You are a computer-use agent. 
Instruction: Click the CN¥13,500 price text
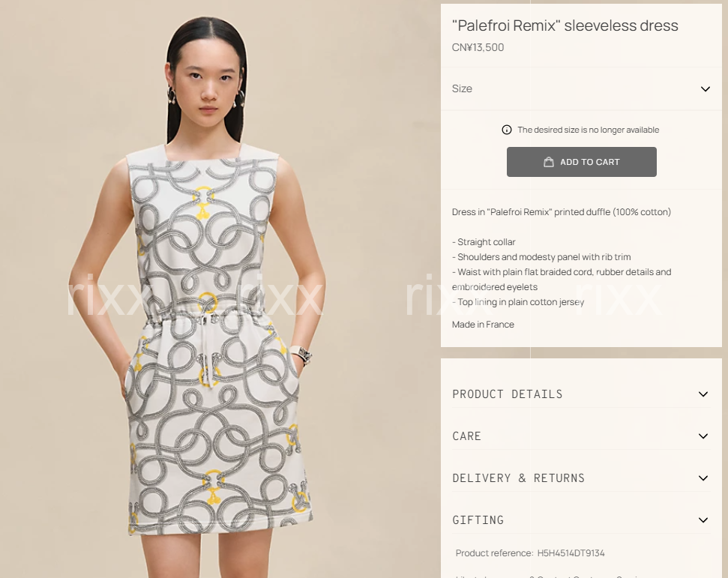[478, 47]
